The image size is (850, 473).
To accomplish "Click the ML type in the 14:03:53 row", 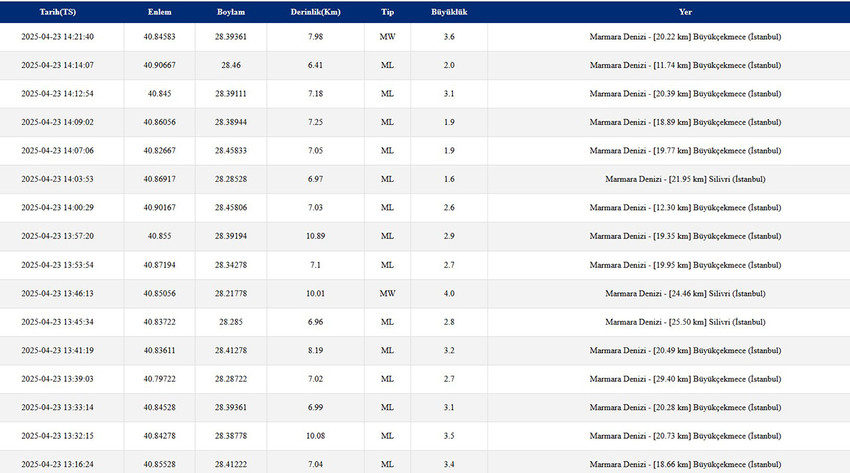I will [387, 179].
